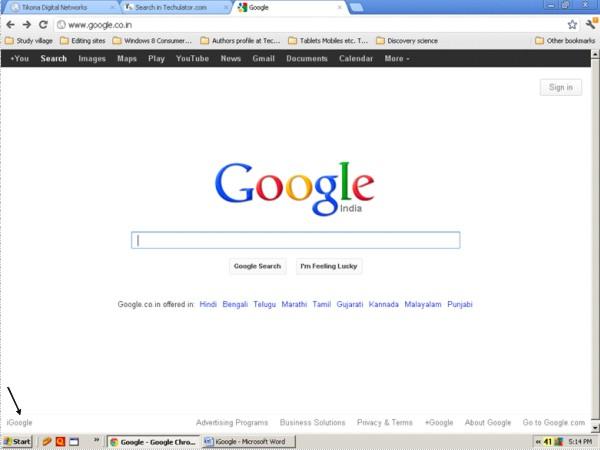The image size is (600, 450).
Task: Open Windows 8 Consumer bookmark folder
Action: pos(152,41)
